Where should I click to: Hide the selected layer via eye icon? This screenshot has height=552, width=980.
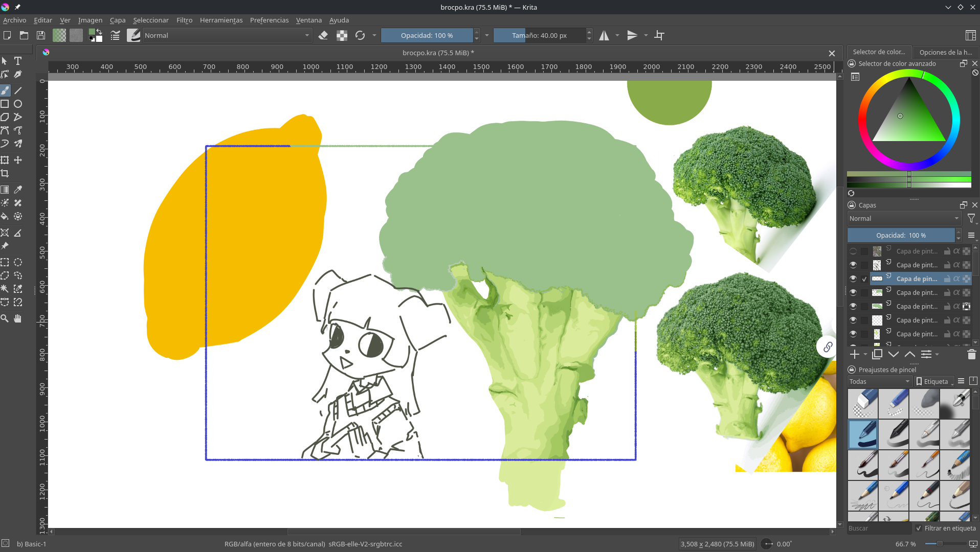(853, 279)
